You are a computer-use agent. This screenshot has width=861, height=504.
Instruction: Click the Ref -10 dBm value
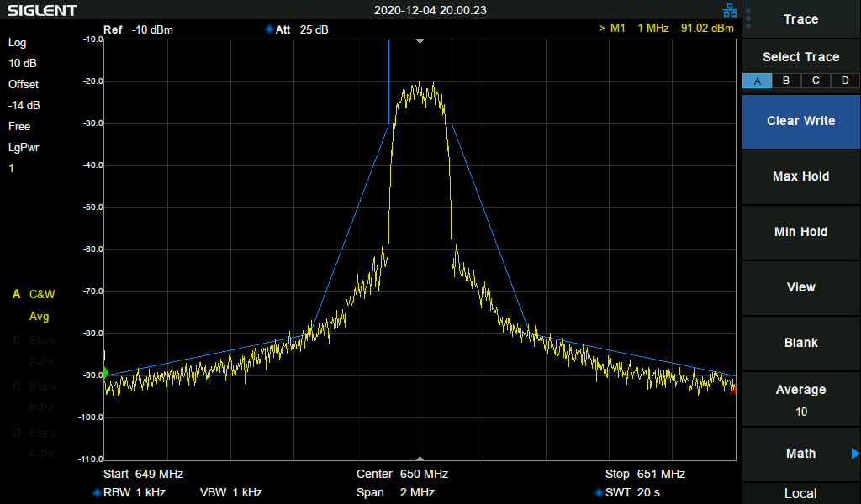point(139,29)
